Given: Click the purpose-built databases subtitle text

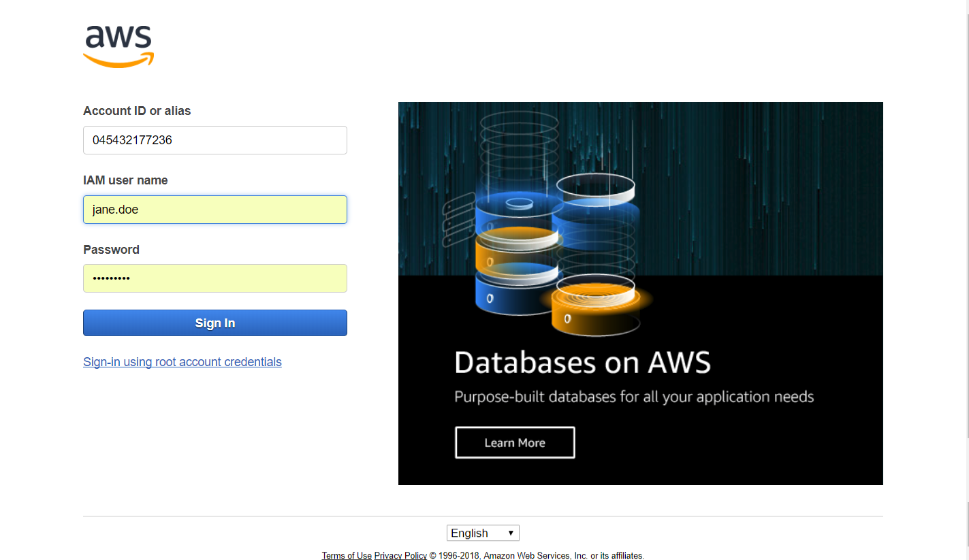Looking at the screenshot, I should point(634,397).
